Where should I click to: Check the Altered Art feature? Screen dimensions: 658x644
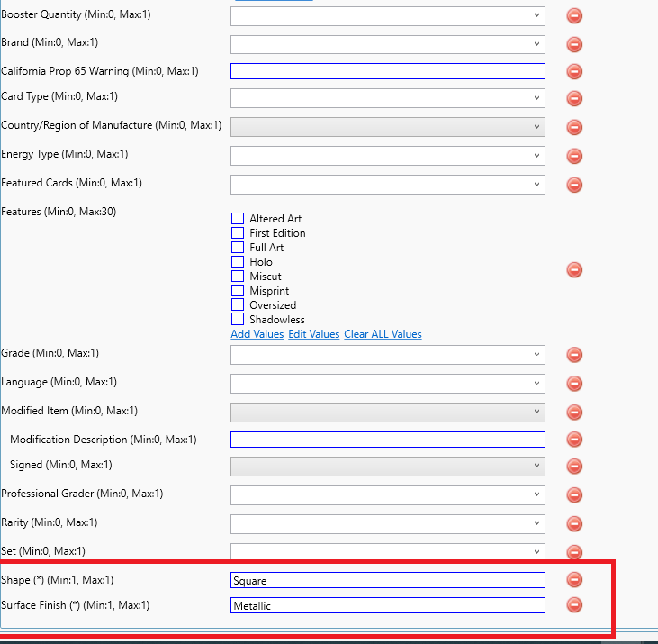coord(238,218)
